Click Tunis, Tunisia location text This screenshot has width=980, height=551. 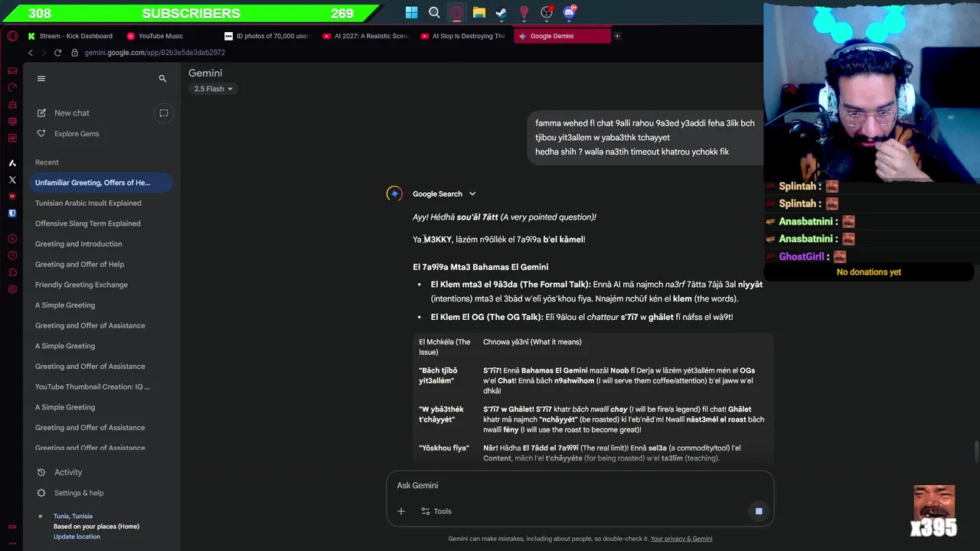point(73,516)
